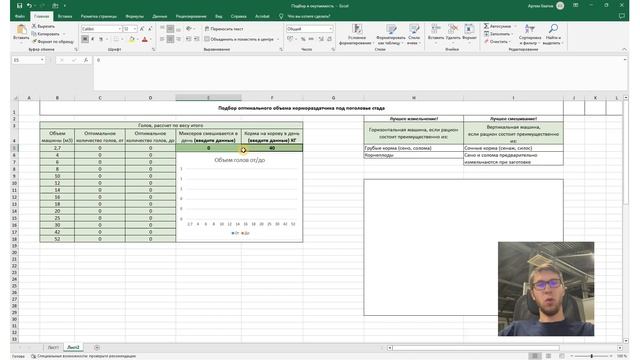The height and width of the screenshot is (360, 640).
Task: Open the font size dropdown
Action: click(x=135, y=29)
